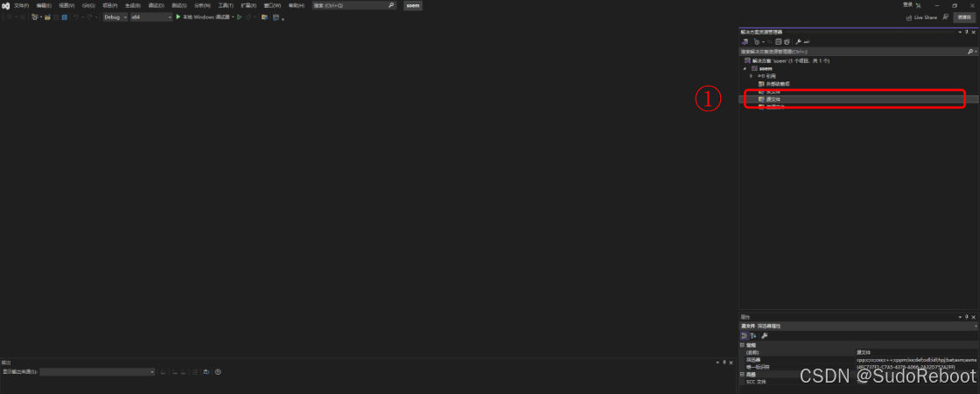The height and width of the screenshot is (394, 980).
Task: Open the 工具(T) menu
Action: (226, 5)
